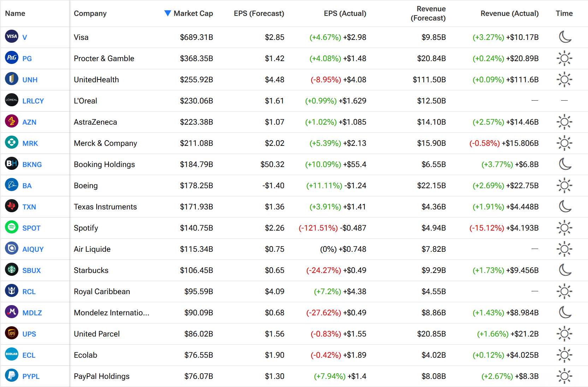Open the MRK ticker link

[30, 143]
